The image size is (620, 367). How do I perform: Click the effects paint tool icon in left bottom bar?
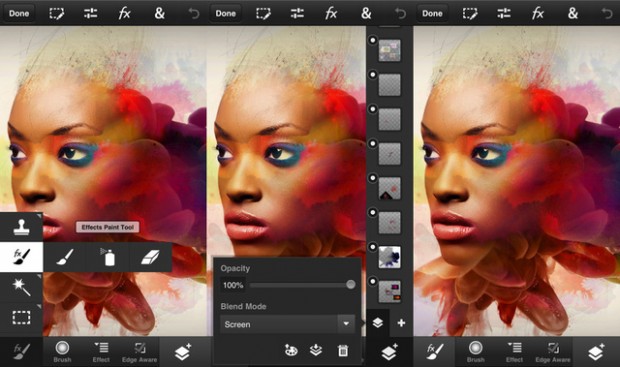click(21, 351)
